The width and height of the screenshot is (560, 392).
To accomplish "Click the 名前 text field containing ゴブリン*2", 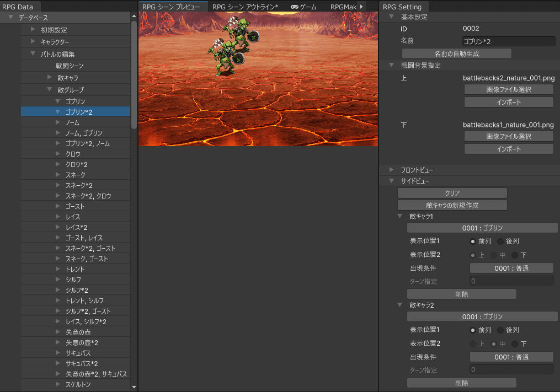I will click(x=508, y=41).
